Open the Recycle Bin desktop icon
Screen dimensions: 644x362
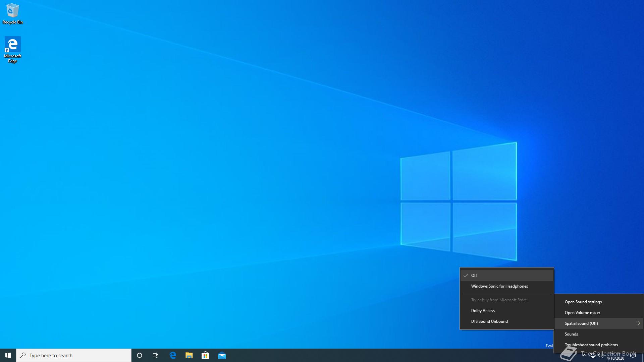13,14
